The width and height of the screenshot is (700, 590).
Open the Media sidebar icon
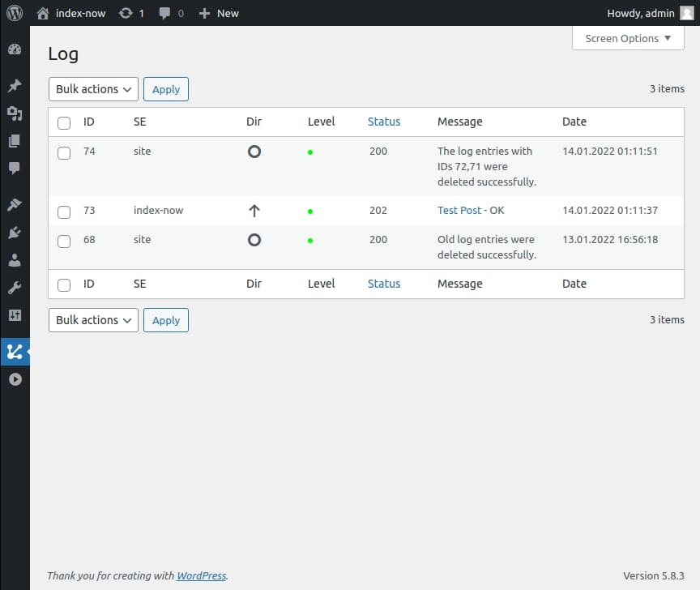tap(15, 113)
